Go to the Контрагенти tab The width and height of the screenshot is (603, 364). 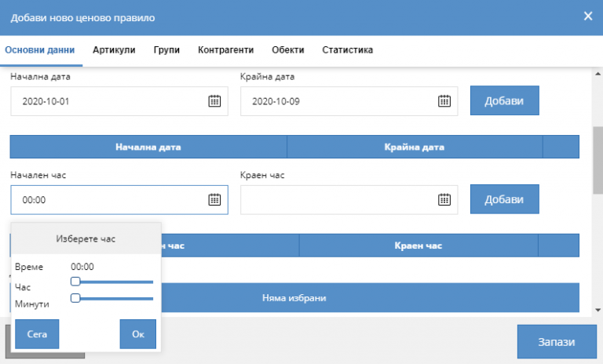tap(225, 49)
